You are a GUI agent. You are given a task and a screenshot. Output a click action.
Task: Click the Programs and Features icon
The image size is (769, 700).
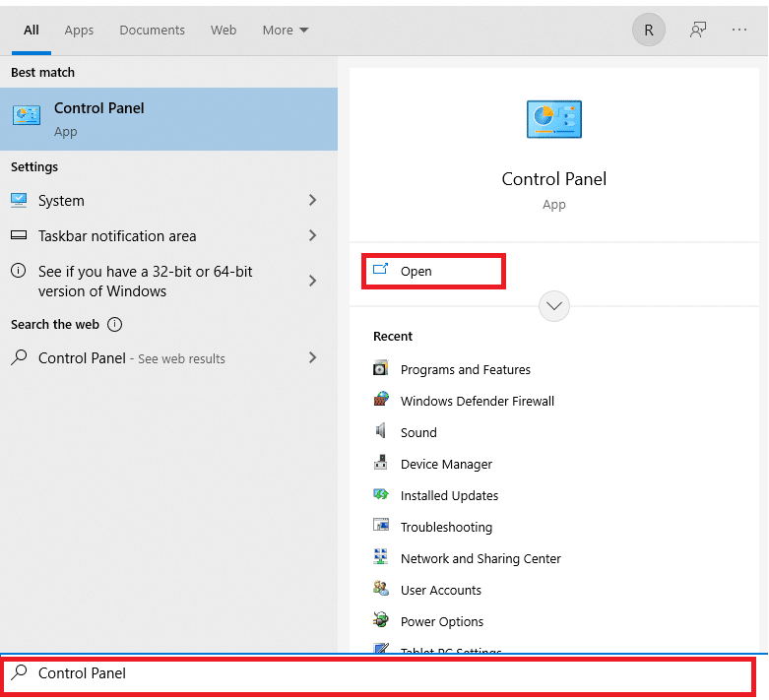(381, 369)
